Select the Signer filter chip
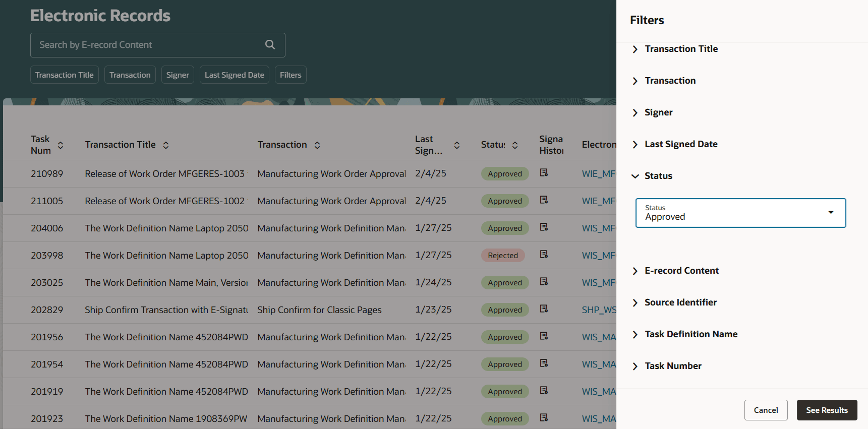868x430 pixels. [x=178, y=75]
